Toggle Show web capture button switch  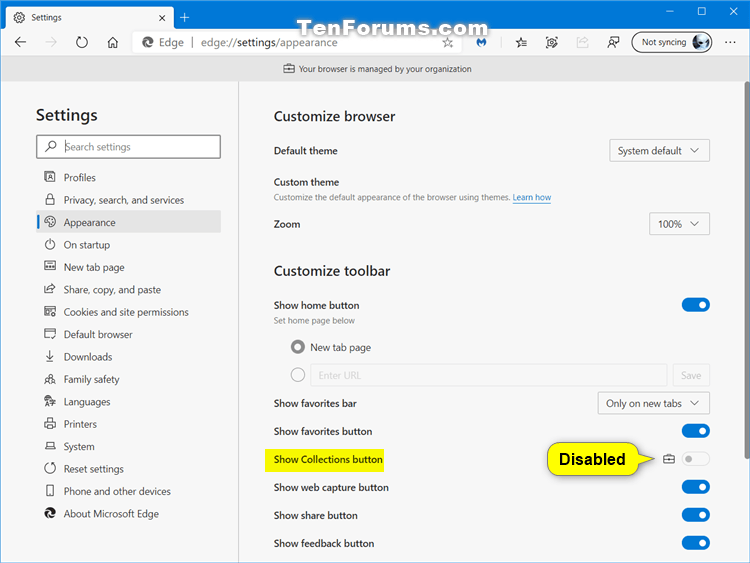[695, 487]
